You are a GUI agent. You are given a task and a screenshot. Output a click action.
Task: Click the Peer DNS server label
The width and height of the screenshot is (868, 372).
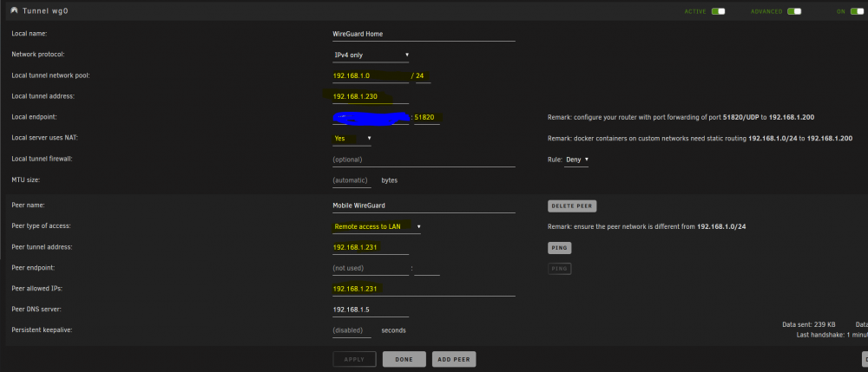coord(36,310)
